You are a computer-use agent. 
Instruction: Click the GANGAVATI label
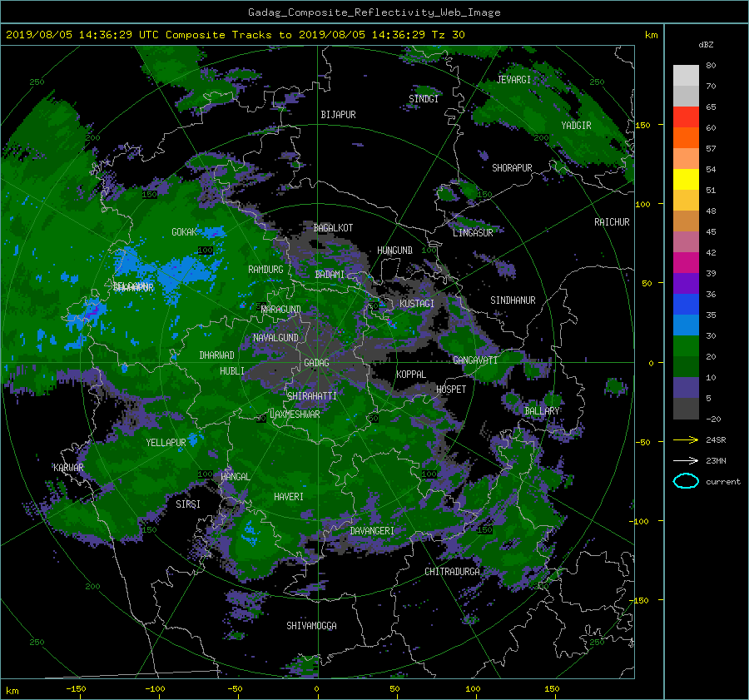point(475,360)
